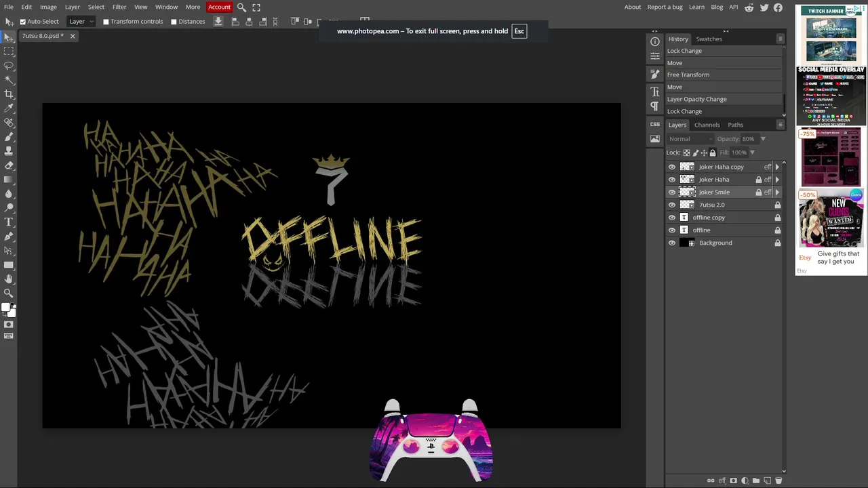
Task: Hide the Joker Smile layer
Action: tap(672, 192)
